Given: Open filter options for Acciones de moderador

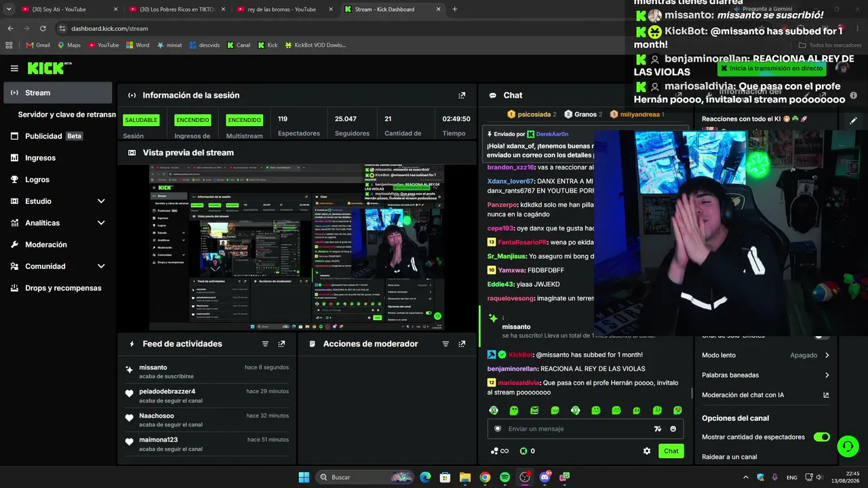Looking at the screenshot, I should click(446, 344).
